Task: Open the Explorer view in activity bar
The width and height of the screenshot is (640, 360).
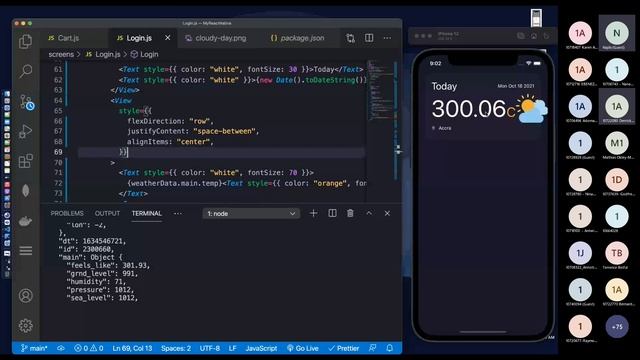Action: point(25,41)
